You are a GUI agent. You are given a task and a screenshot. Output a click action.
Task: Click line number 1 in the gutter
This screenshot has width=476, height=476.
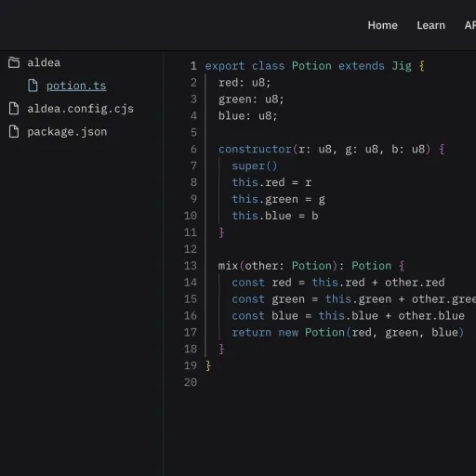click(193, 66)
